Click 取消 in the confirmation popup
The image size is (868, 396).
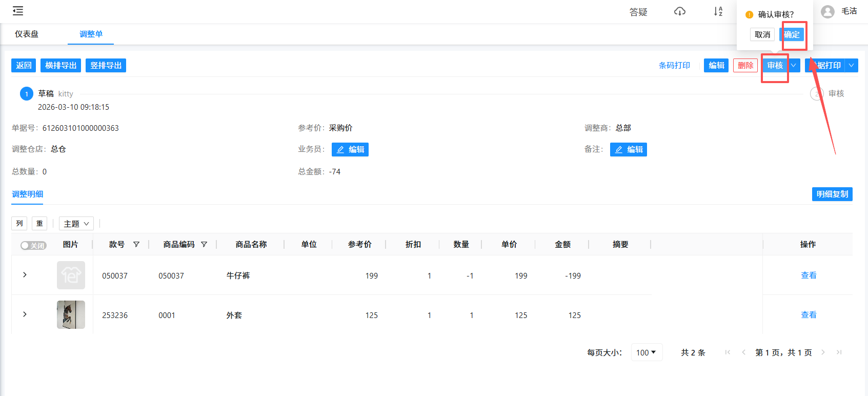tap(762, 35)
